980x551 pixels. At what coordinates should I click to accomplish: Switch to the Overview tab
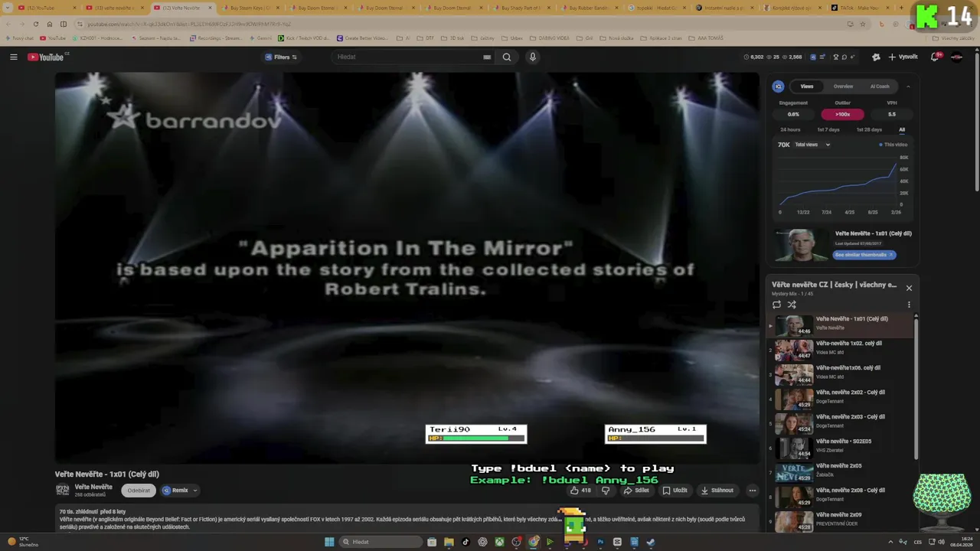(x=843, y=86)
